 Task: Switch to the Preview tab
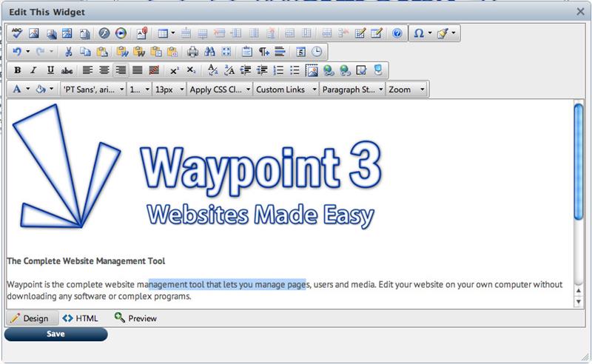click(x=135, y=318)
